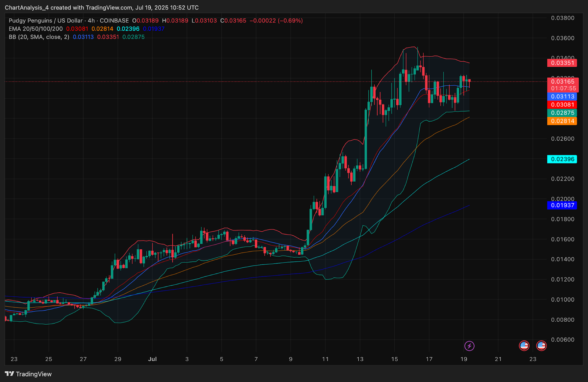
Task: Select the blue 0.03113 BB basis label
Action: point(562,97)
